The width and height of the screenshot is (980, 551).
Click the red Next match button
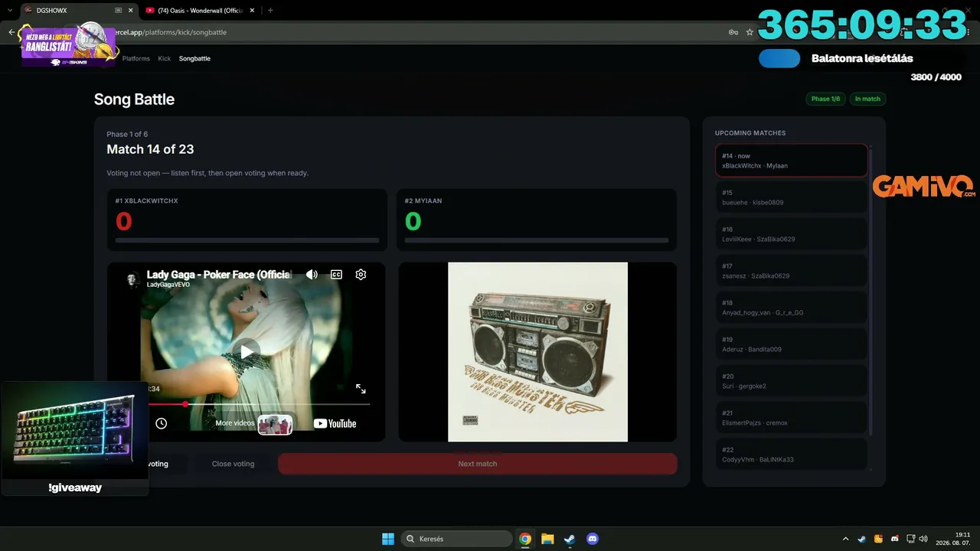point(477,464)
